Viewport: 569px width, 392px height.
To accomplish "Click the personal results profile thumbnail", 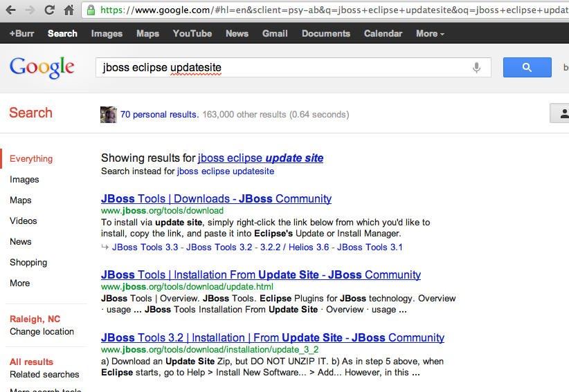I will [x=109, y=115].
